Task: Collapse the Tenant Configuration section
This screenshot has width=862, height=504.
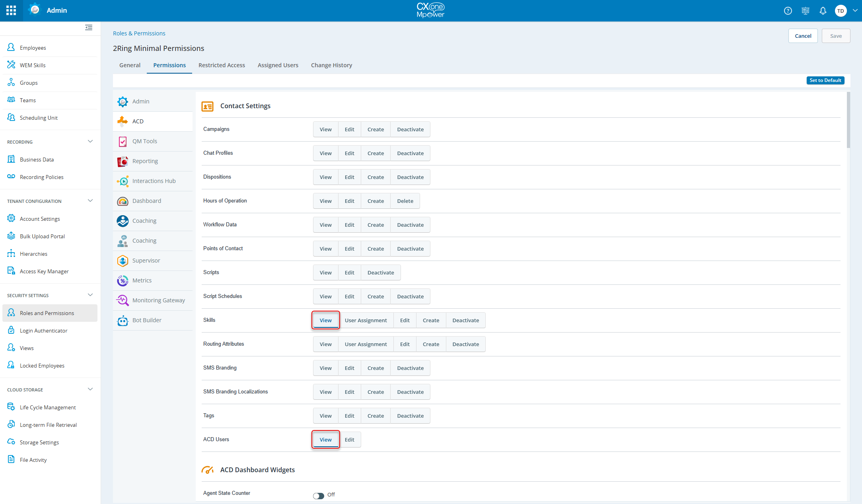Action: 90,201
